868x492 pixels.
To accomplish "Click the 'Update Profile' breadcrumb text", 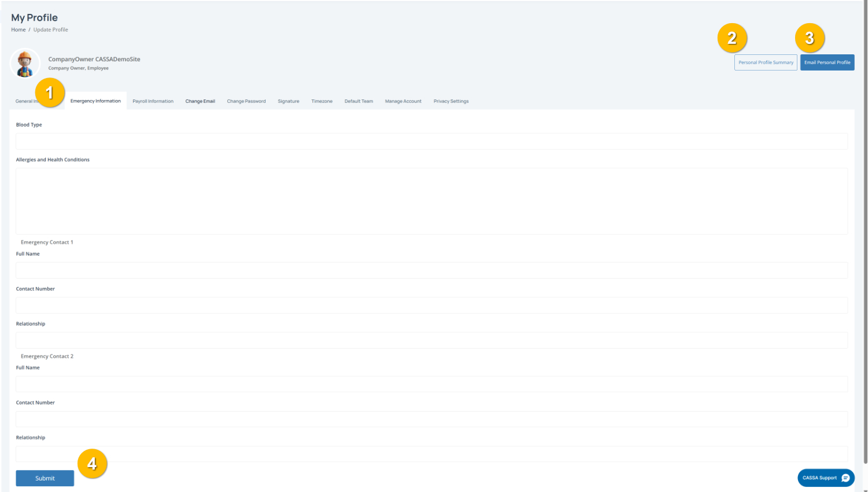I will pos(51,29).
